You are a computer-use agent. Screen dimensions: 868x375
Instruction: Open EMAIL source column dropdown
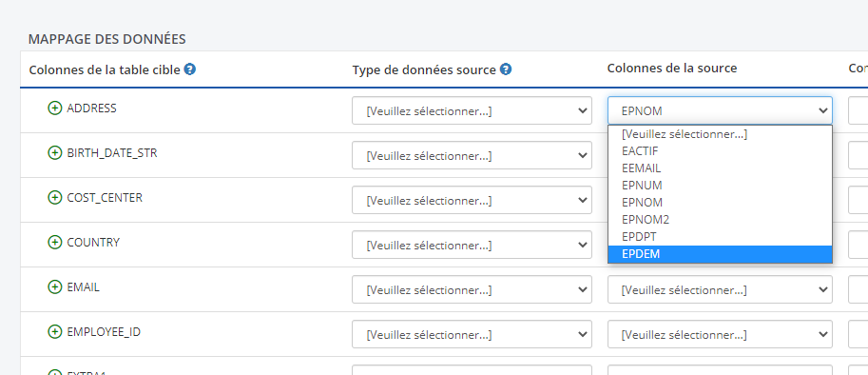coord(720,289)
